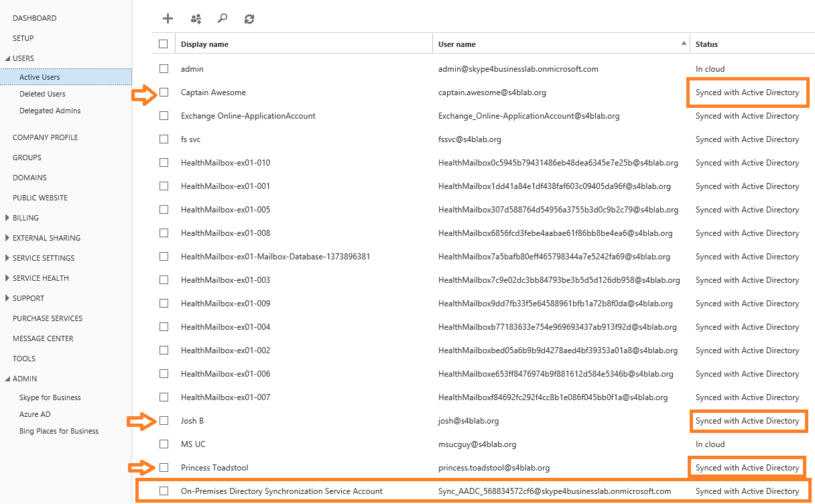Check the Captain Awesome checkbox
815x504 pixels.
164,92
